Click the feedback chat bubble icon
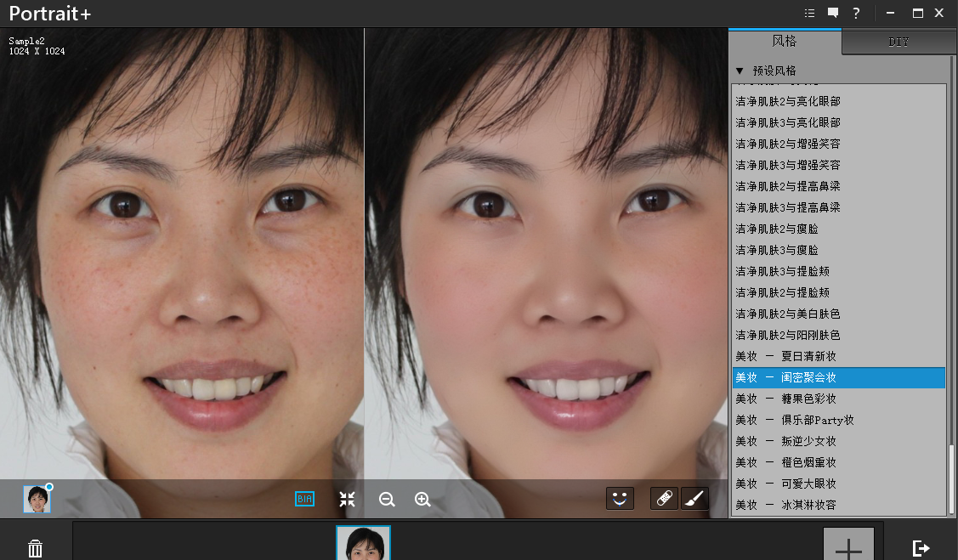The image size is (958, 560). pos(832,13)
